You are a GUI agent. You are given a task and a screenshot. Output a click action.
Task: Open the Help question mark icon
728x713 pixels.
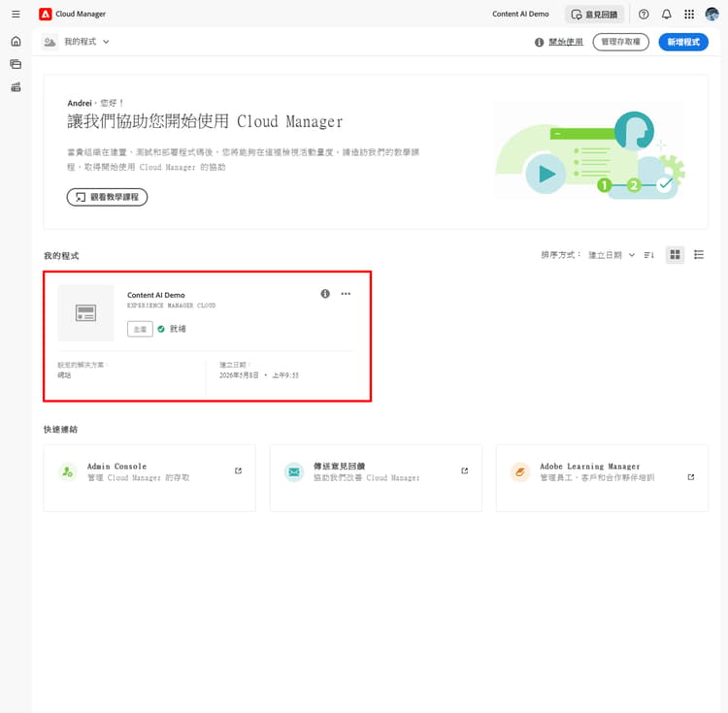[x=644, y=15]
